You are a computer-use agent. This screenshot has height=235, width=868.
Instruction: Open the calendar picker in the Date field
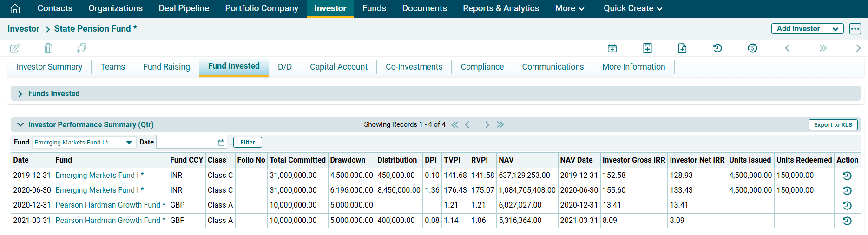[x=221, y=143]
